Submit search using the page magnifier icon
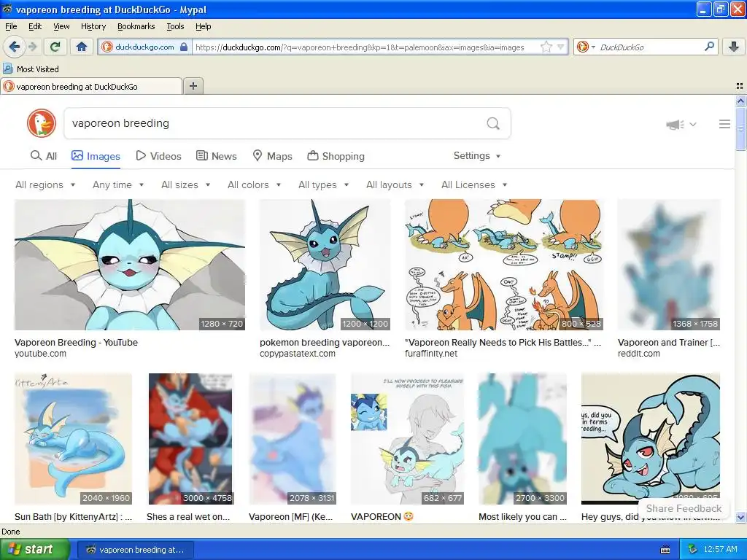 [x=493, y=124]
